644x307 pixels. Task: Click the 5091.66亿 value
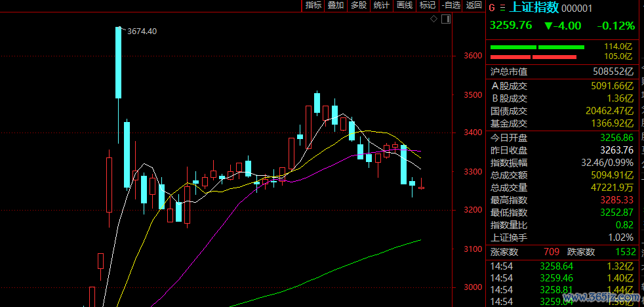point(612,87)
